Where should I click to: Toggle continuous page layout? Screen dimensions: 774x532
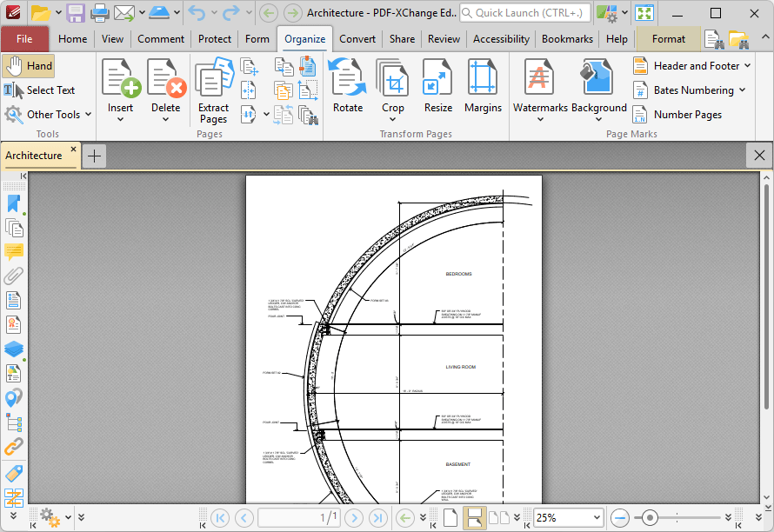[474, 518]
